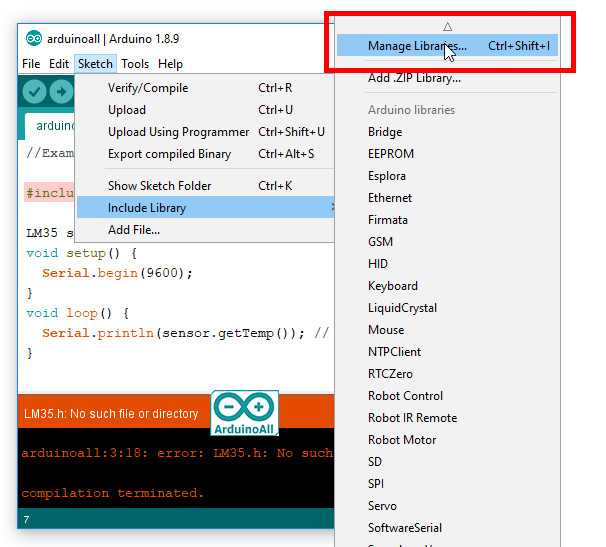
Task: Choose Export compiled Binary
Action: point(205,154)
